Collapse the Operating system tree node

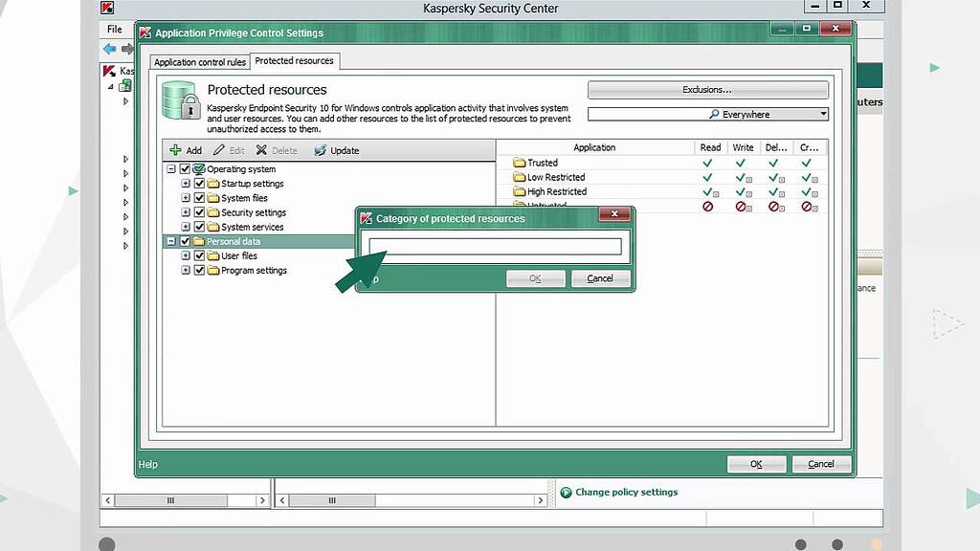172,168
